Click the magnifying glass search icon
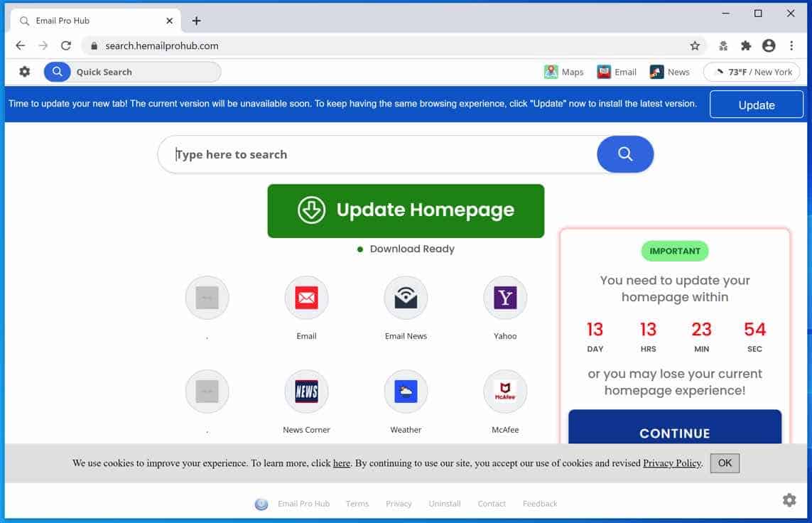812x523 pixels. point(624,154)
